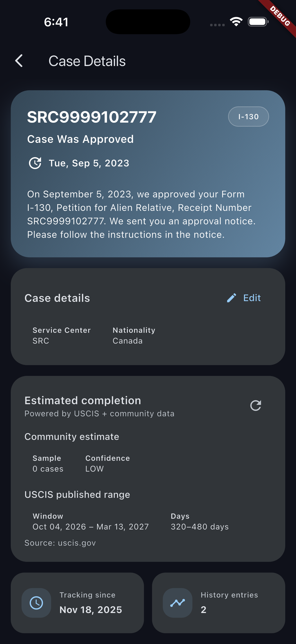Tap the history chart icon
Viewport: 296px width, 644px height.
[177, 603]
